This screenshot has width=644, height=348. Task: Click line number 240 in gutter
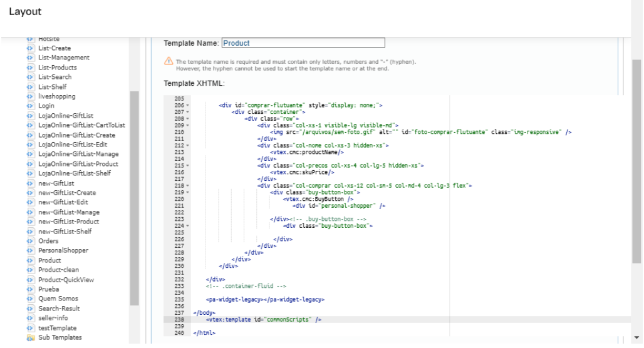[x=179, y=333]
